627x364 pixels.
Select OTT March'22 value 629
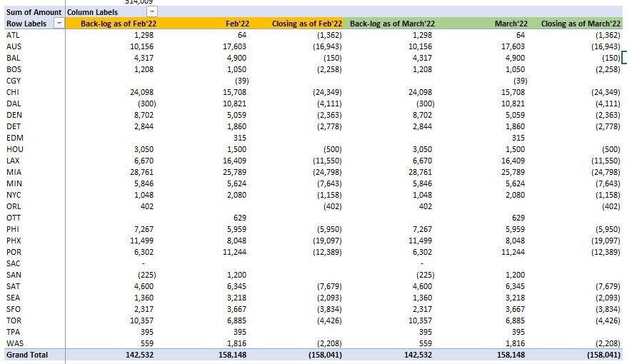click(518, 218)
